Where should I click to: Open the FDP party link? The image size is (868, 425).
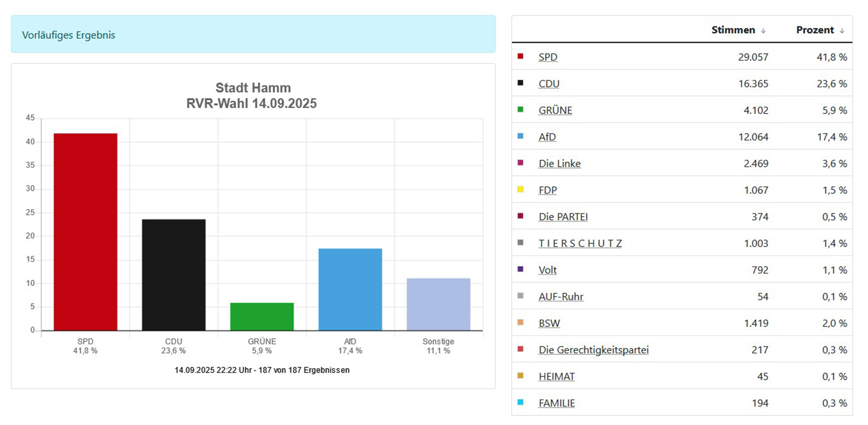(x=548, y=190)
